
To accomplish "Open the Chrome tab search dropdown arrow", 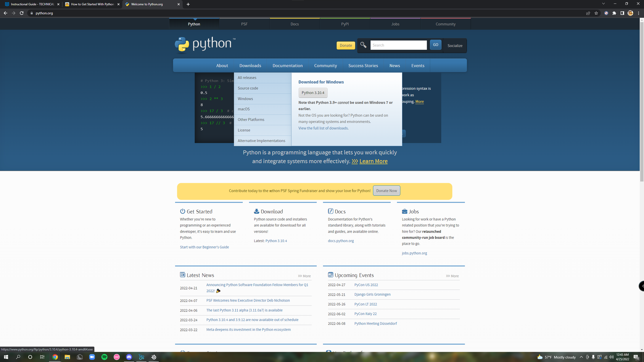I will [x=603, y=4].
